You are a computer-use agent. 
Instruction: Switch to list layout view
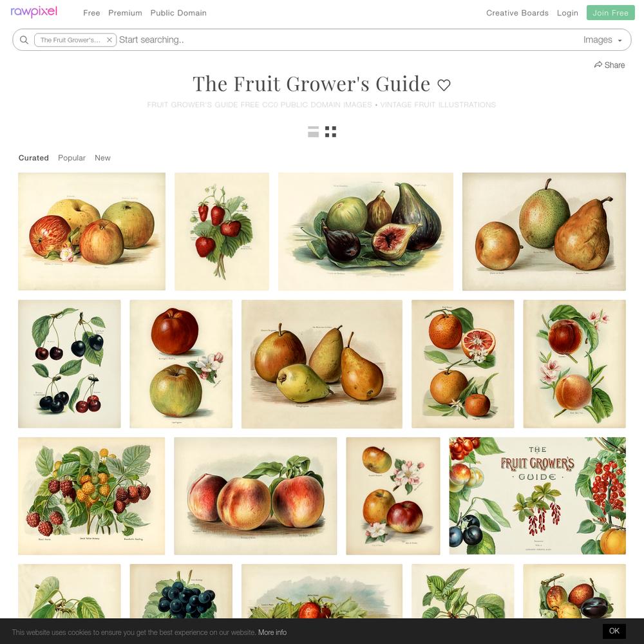point(314,132)
